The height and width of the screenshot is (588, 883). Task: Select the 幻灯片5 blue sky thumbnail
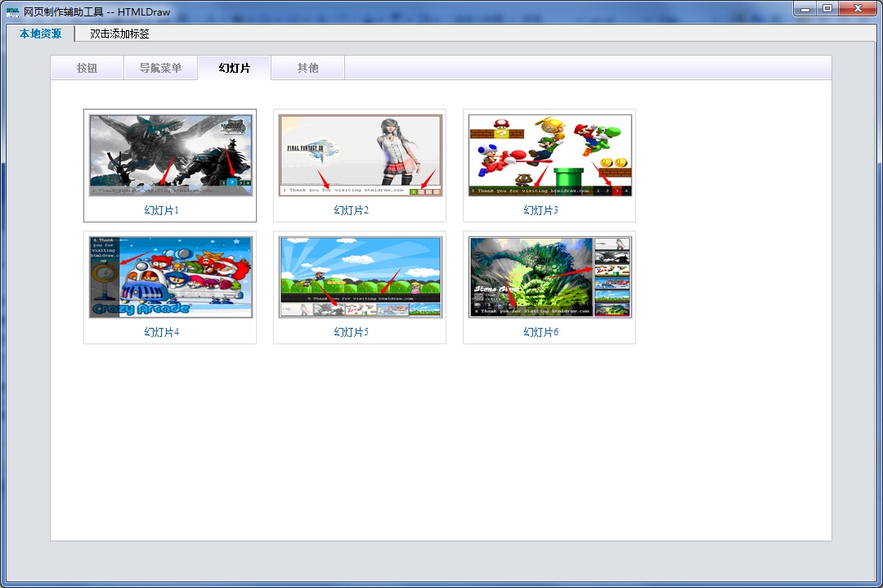(x=360, y=277)
